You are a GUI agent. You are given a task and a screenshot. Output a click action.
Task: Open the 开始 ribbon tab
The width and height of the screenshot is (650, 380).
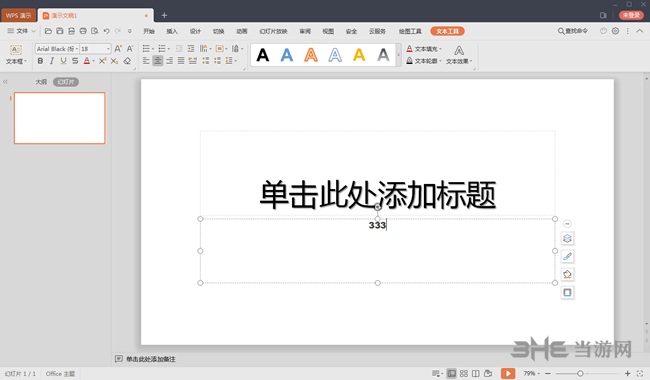click(149, 31)
